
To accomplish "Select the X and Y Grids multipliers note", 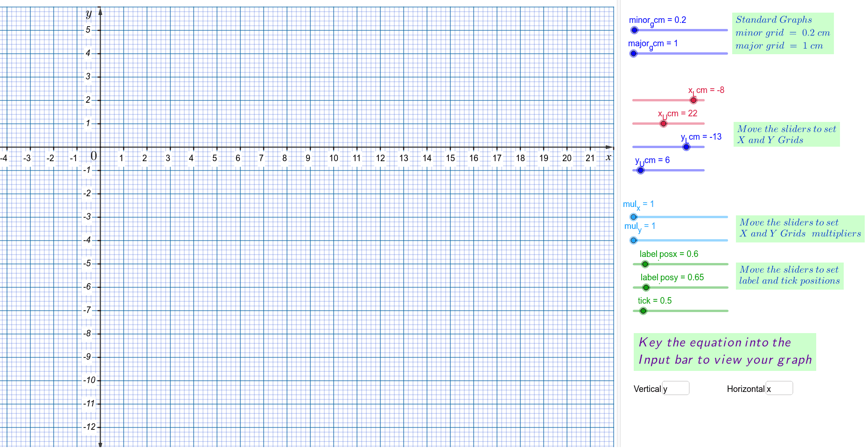I will click(x=800, y=228).
